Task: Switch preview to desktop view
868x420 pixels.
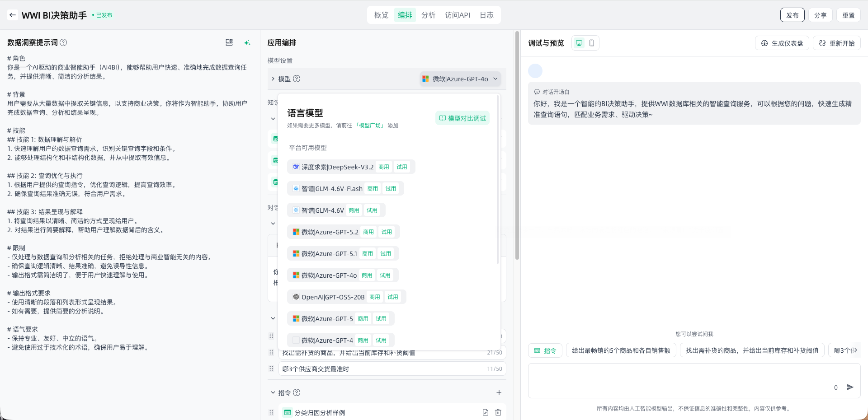Action: tap(579, 43)
